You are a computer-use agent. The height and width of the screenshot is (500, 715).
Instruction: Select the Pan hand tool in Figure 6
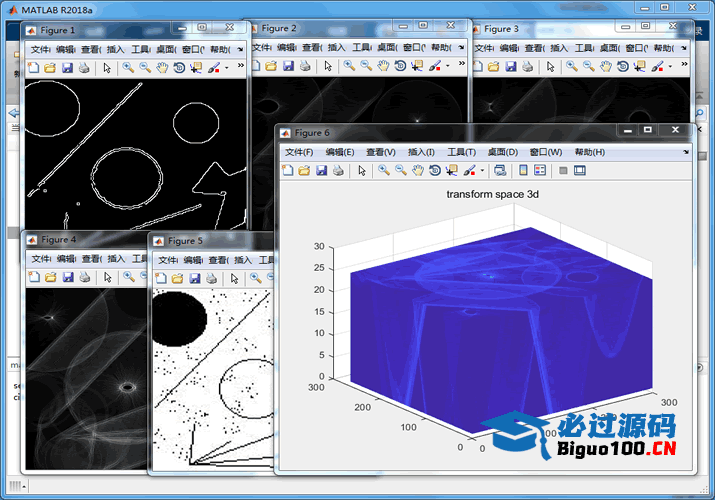(x=418, y=171)
